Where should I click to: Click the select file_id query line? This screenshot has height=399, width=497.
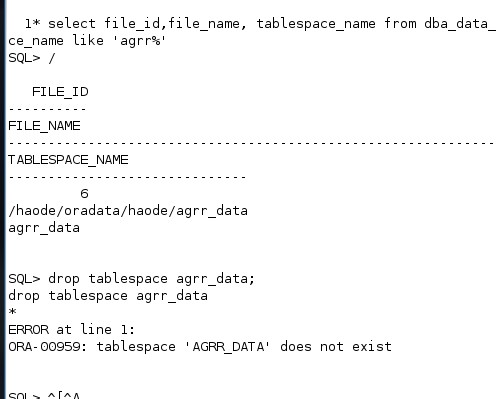260,24
